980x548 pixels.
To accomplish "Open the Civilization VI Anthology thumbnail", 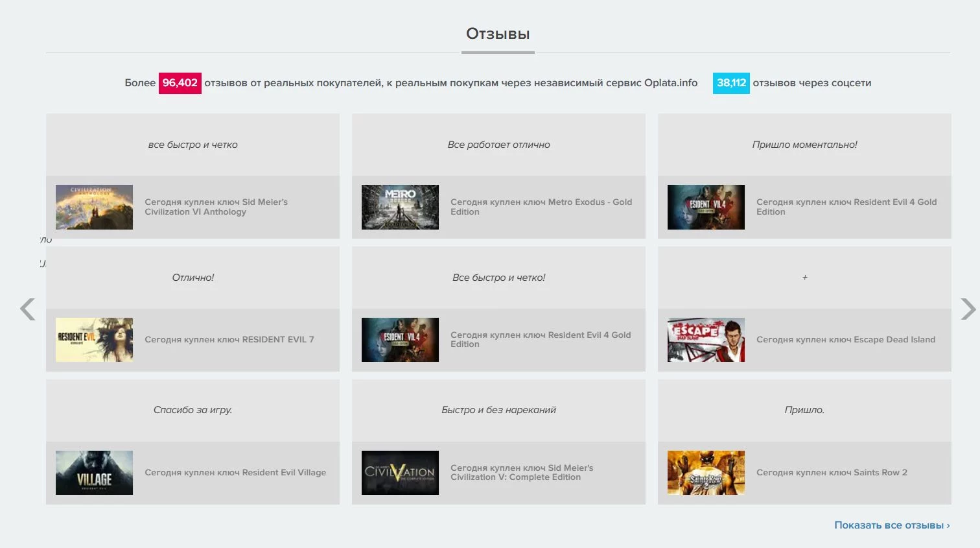I will [94, 208].
